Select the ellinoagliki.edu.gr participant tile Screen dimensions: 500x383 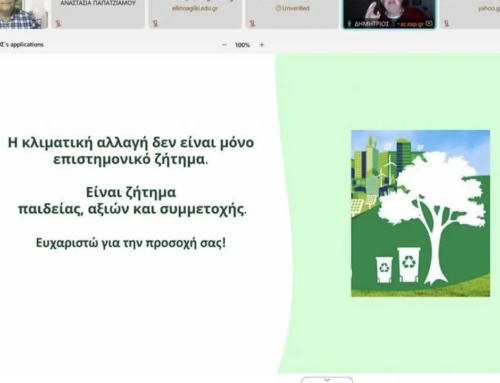[x=195, y=14]
